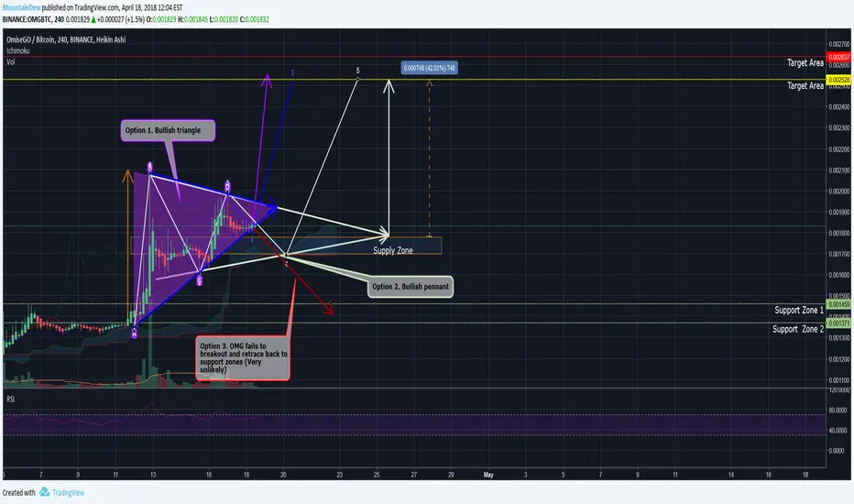The width and height of the screenshot is (854, 504).
Task: Click the 25 date on the time axis
Action: [x=377, y=475]
